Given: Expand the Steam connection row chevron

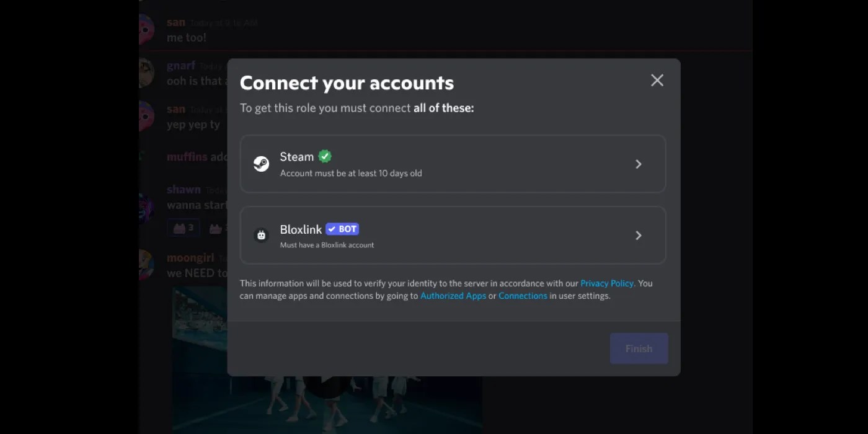Looking at the screenshot, I should point(639,164).
